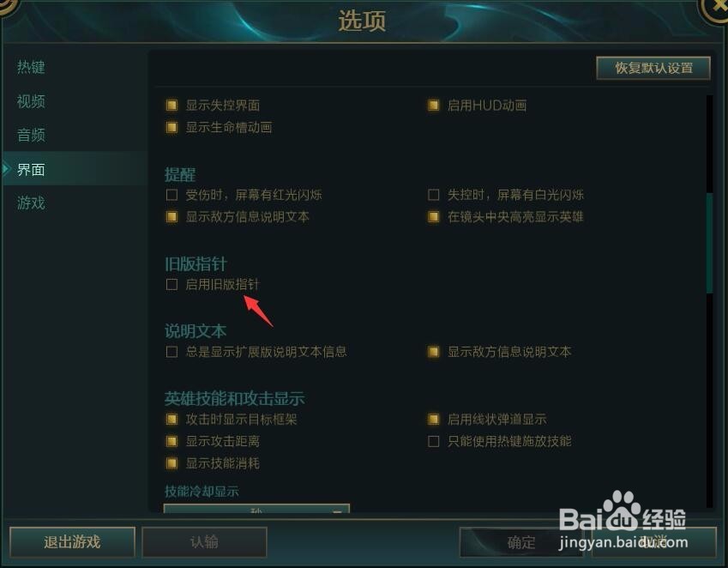The height and width of the screenshot is (568, 728).
Task: Open the 视频 settings tab
Action: tap(31, 101)
